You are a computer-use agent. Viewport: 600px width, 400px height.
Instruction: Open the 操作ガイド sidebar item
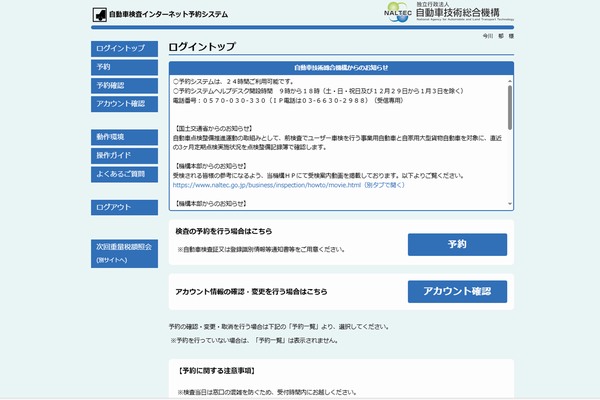pyautogui.click(x=124, y=155)
